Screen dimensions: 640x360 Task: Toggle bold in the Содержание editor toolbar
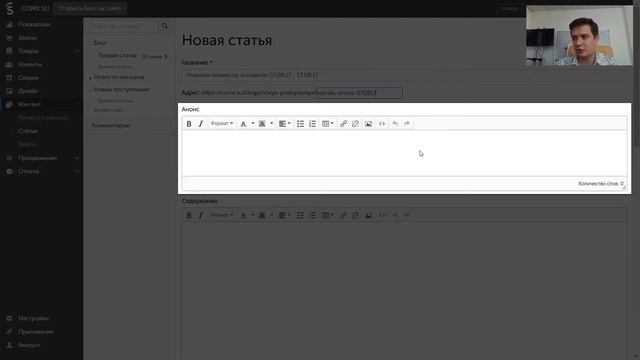click(189, 215)
